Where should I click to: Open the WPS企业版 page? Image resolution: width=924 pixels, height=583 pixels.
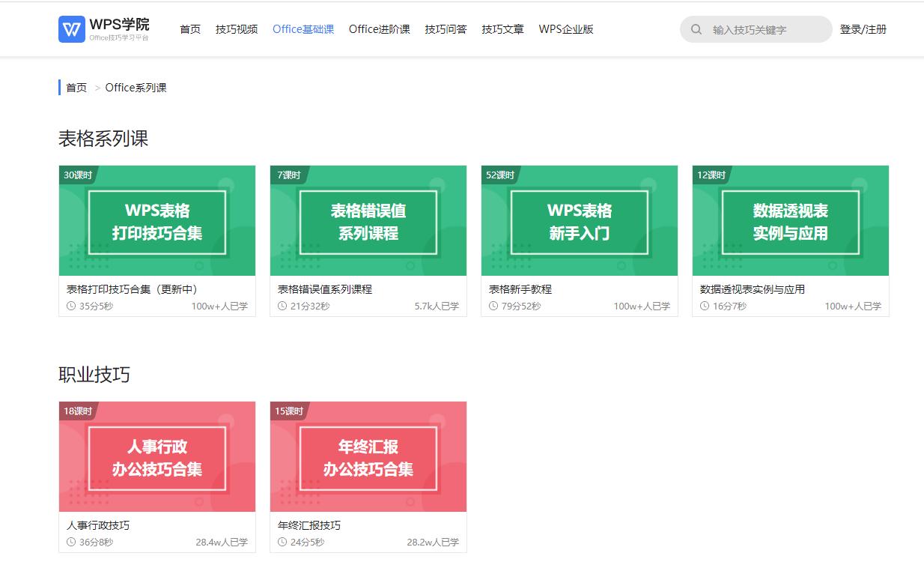pyautogui.click(x=566, y=29)
